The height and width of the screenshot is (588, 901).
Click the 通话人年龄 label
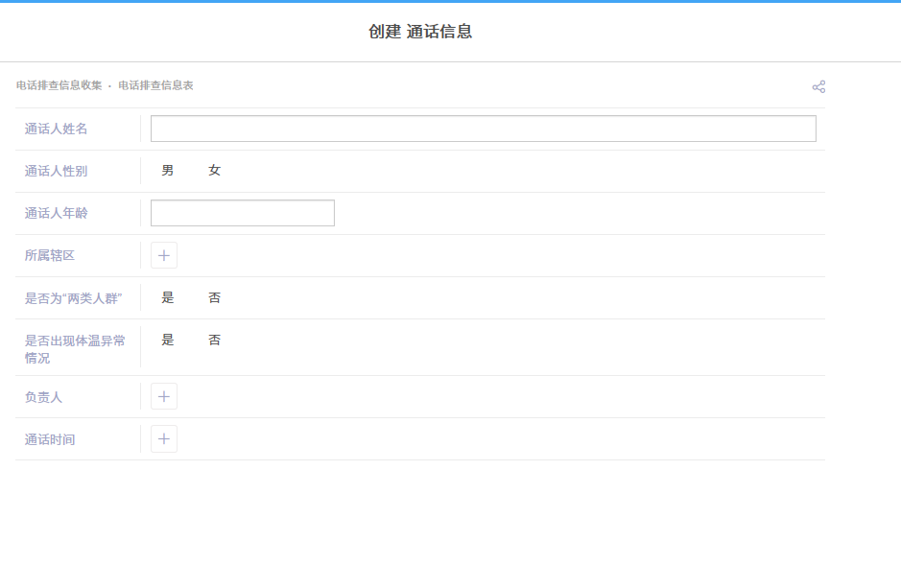pyautogui.click(x=57, y=213)
